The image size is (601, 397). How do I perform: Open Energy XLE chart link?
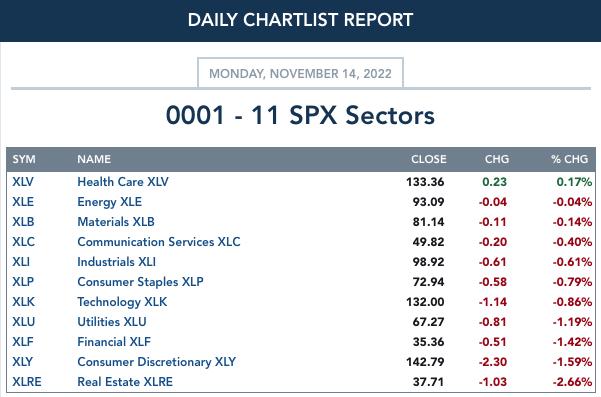[x=110, y=202]
